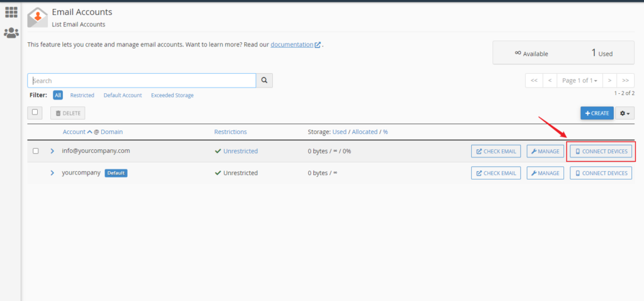Screen dimensions: 644x301
Task: Go to previous page arrow (<)
Action: (550, 81)
